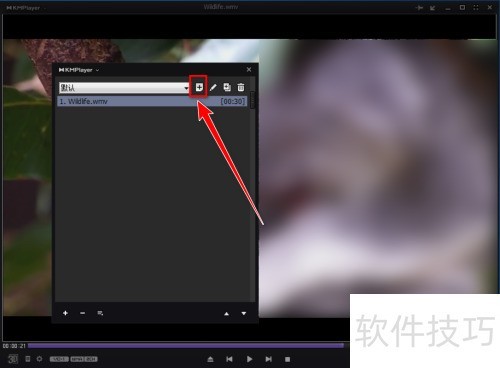Move the selected item down in the playlist
Screen dimensions: 500x368
pyautogui.click(x=244, y=314)
